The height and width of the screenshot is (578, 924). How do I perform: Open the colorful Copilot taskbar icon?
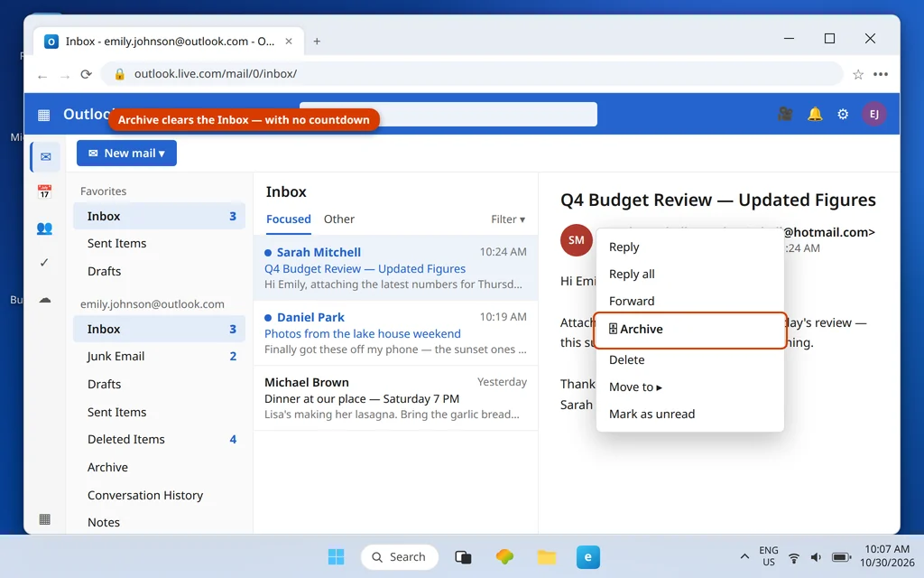pos(505,556)
